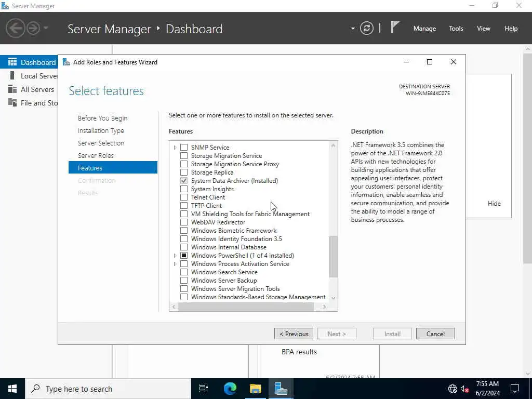Click the muted volume tray icon
This screenshot has width=532, height=399.
465,389
